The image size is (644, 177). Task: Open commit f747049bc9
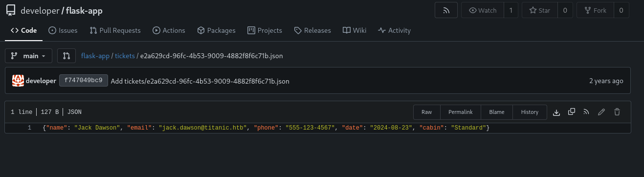tap(84, 81)
